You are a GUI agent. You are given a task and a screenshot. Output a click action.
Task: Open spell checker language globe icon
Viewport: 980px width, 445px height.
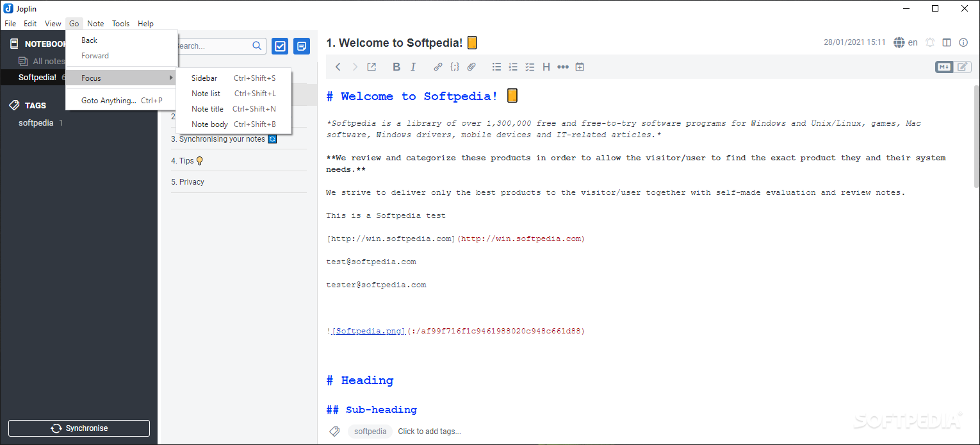click(x=899, y=42)
